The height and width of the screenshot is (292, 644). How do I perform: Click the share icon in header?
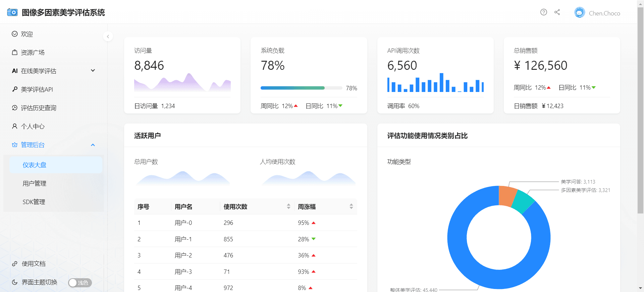click(557, 12)
